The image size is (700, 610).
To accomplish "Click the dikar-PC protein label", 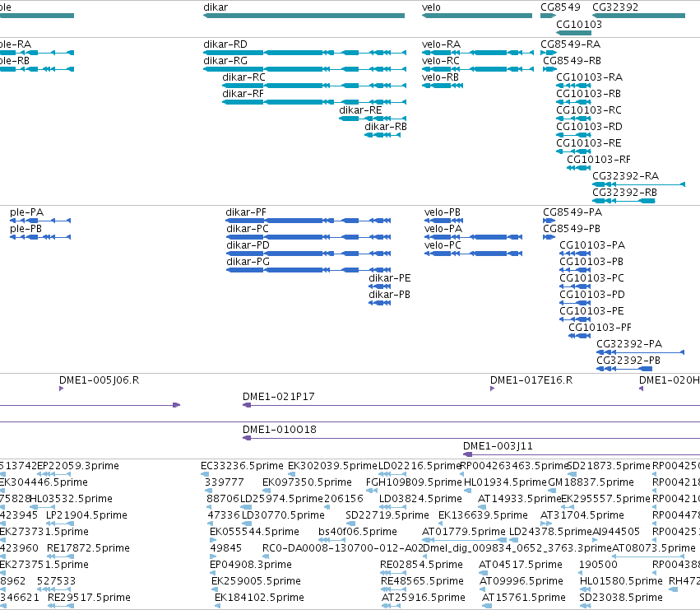I will [248, 229].
